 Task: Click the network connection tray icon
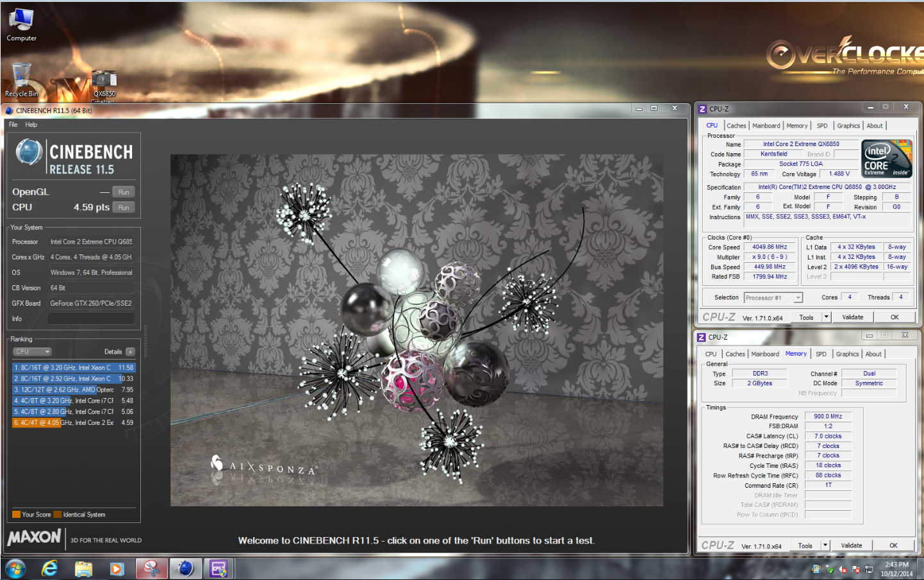coord(869,569)
